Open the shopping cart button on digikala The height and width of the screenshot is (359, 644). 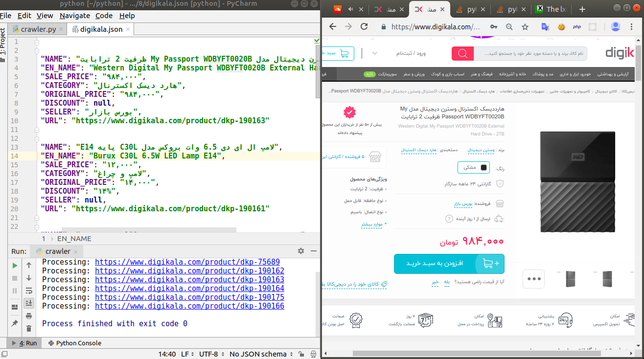point(338,53)
